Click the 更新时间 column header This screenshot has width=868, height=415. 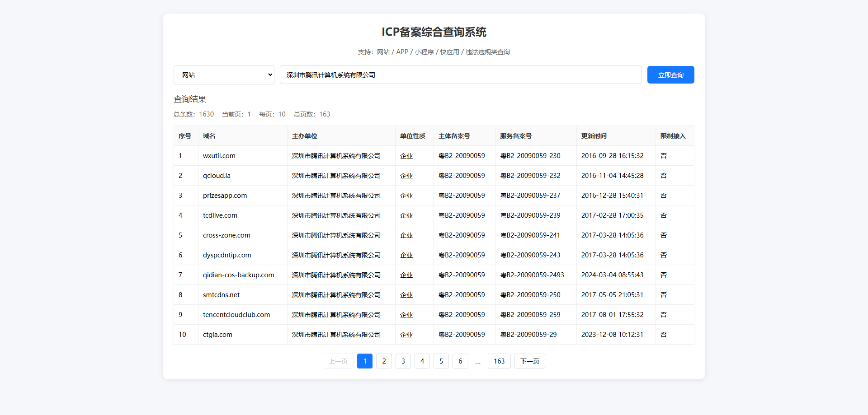[594, 136]
